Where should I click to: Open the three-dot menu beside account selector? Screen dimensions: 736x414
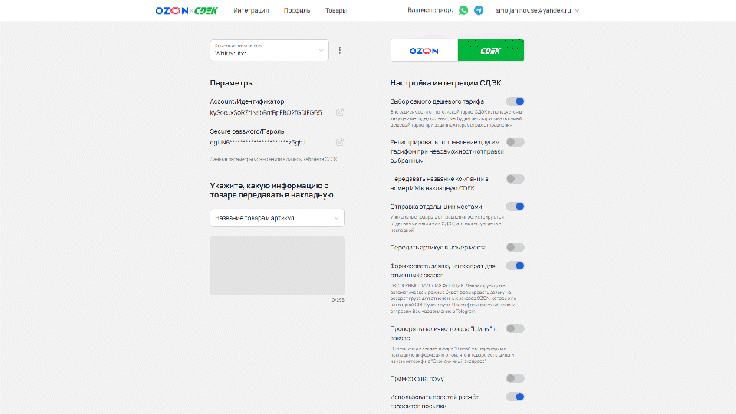click(x=340, y=50)
